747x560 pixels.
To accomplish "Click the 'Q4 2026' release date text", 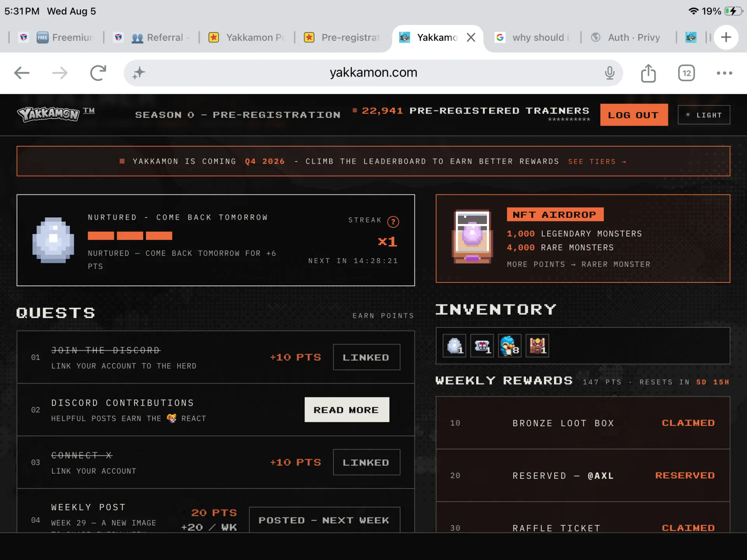I will click(x=265, y=161).
